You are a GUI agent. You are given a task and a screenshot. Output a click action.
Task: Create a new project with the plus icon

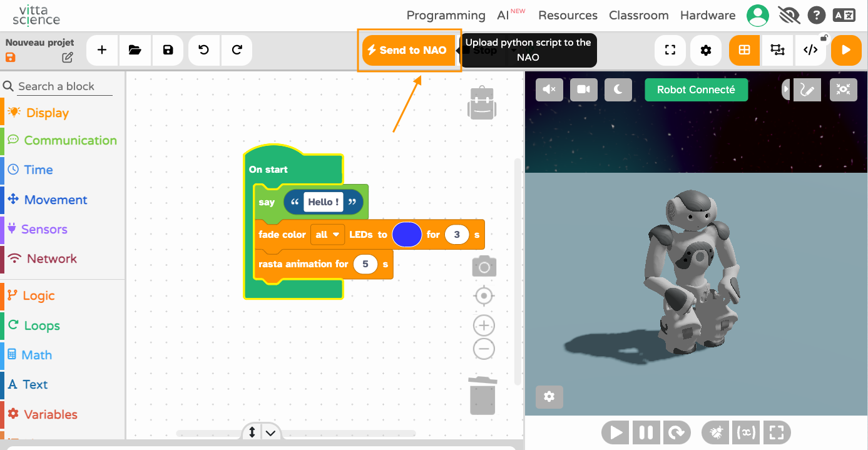coord(102,50)
